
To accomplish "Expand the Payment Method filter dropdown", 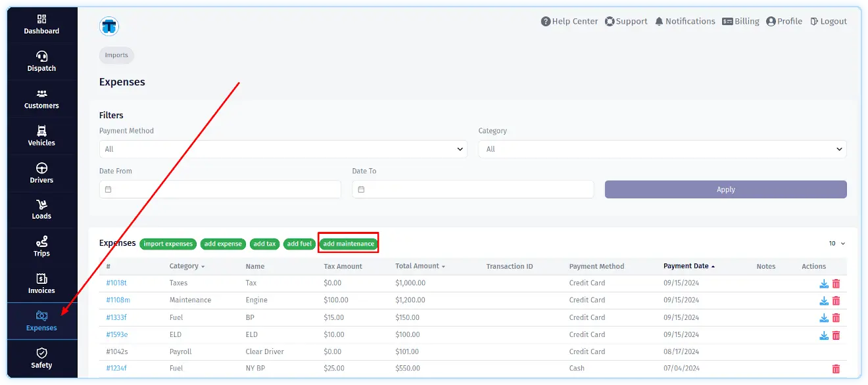I will click(x=283, y=149).
